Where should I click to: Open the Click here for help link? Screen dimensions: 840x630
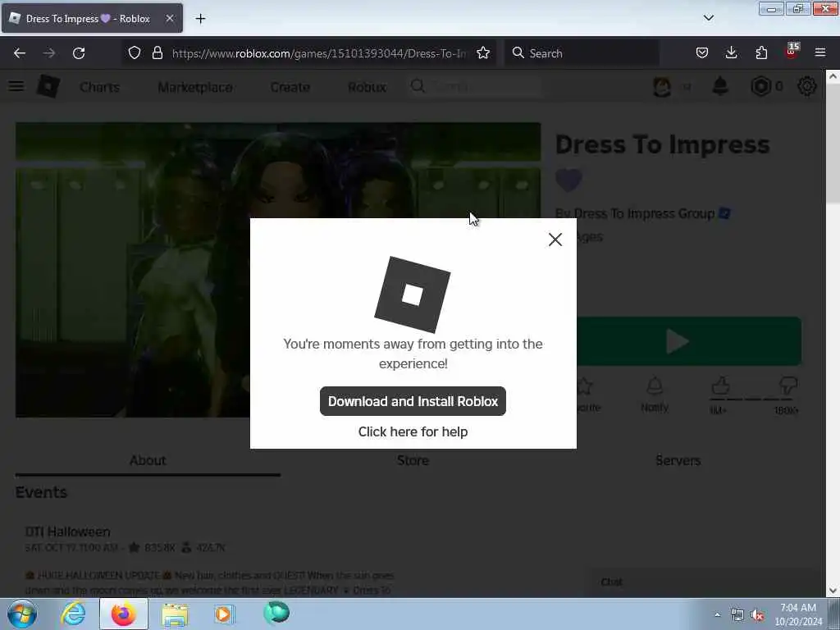pyautogui.click(x=413, y=431)
